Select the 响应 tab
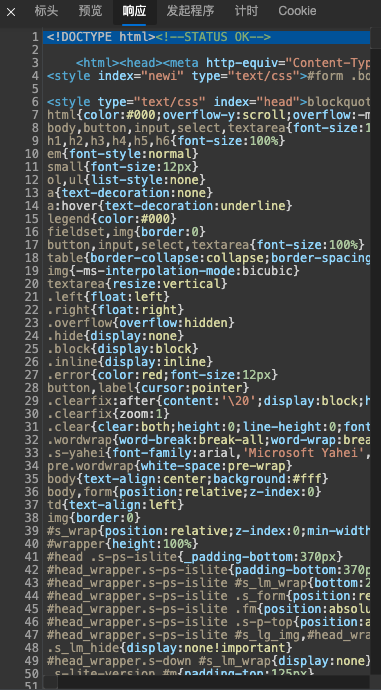Viewport: 381px width, 690px height. [x=134, y=11]
